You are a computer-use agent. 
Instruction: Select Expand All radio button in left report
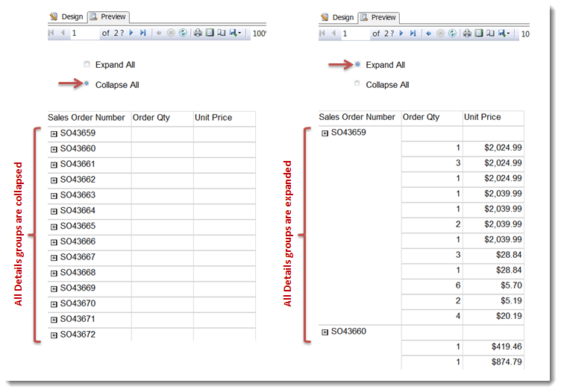pyautogui.click(x=87, y=65)
